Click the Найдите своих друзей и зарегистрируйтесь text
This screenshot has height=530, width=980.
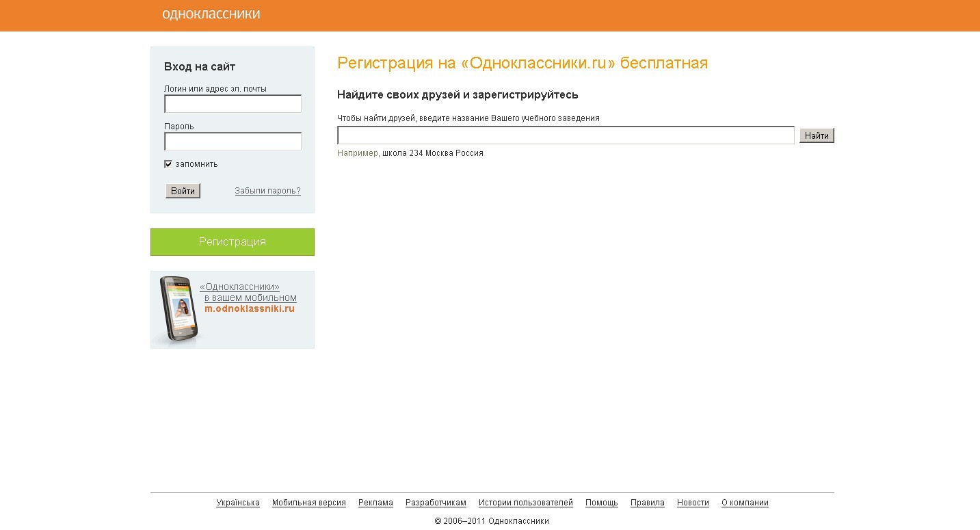point(458,95)
